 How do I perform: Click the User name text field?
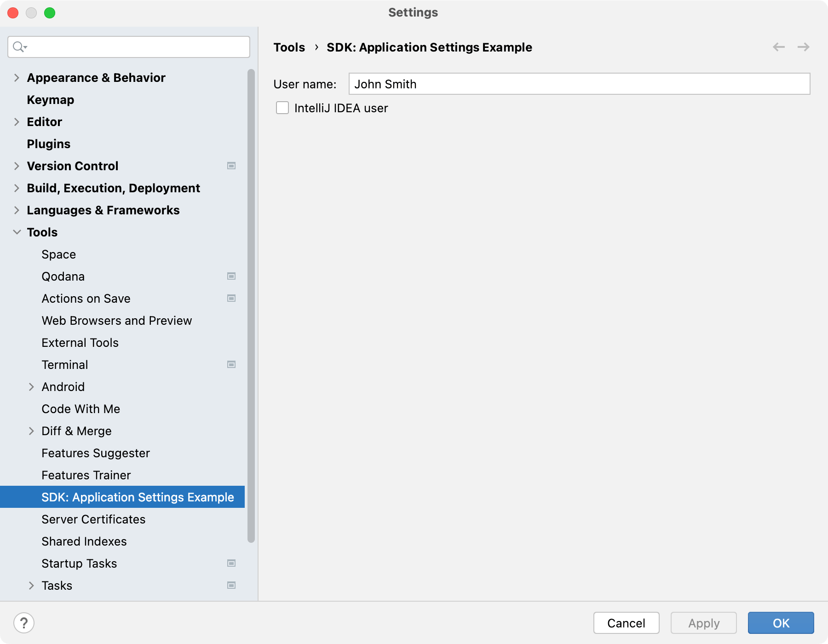pyautogui.click(x=579, y=84)
